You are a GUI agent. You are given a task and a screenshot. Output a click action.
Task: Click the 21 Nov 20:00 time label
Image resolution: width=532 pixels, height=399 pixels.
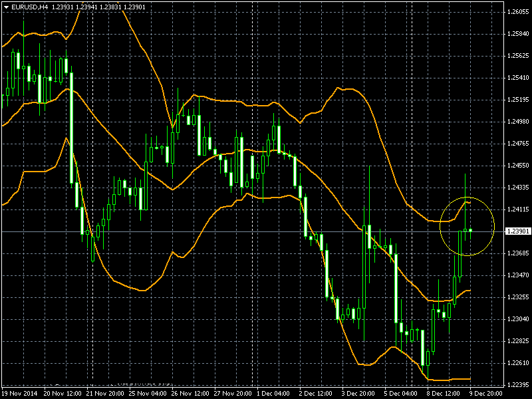105,394
